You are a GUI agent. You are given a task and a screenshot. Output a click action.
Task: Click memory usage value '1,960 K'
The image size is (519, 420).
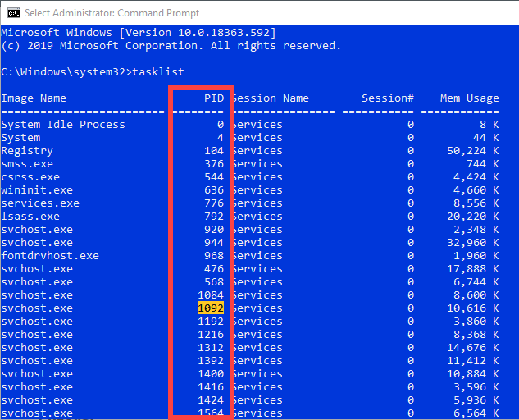[476, 256]
